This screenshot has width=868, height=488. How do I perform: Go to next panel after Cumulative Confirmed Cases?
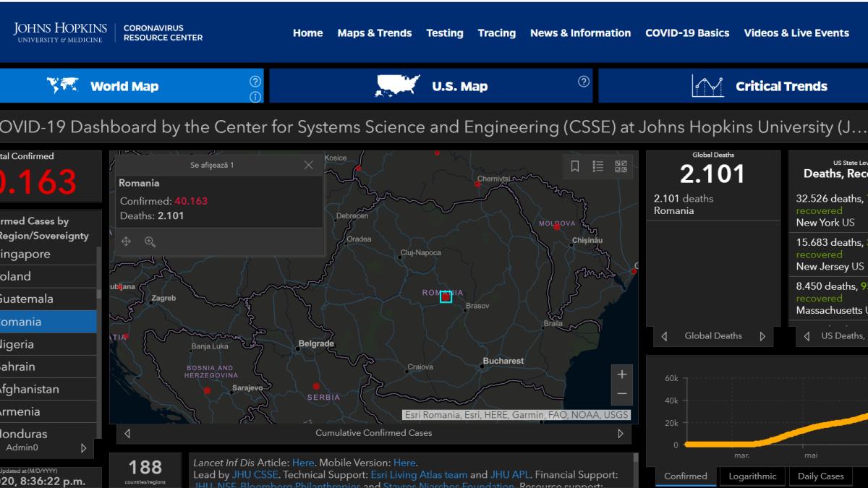pyautogui.click(x=620, y=434)
